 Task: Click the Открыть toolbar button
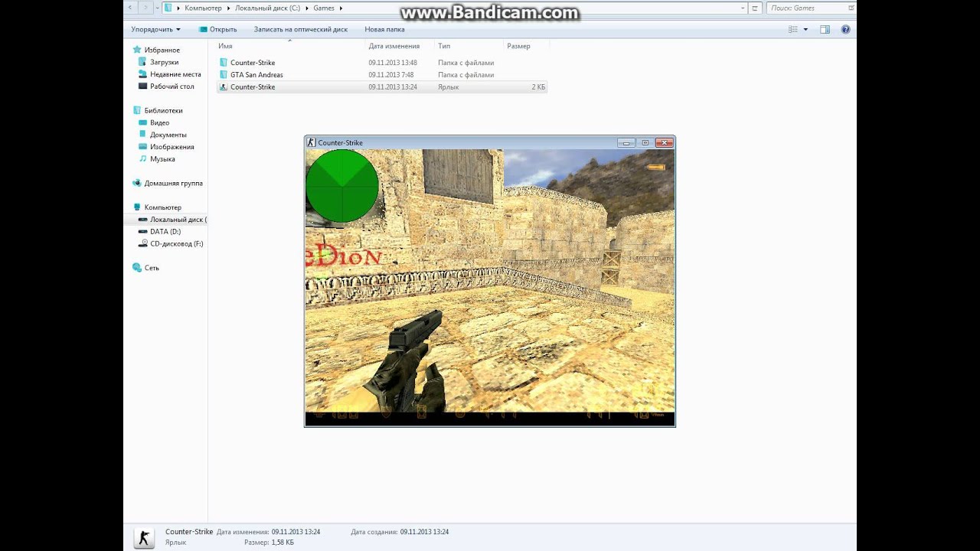coord(218,29)
